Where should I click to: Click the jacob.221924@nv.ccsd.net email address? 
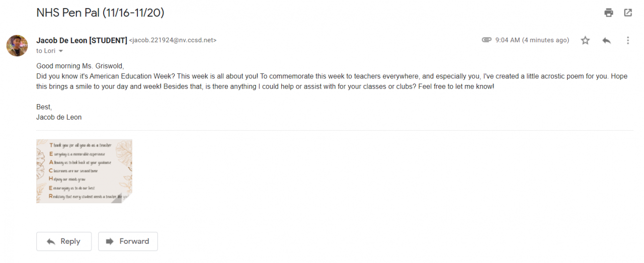coord(173,40)
